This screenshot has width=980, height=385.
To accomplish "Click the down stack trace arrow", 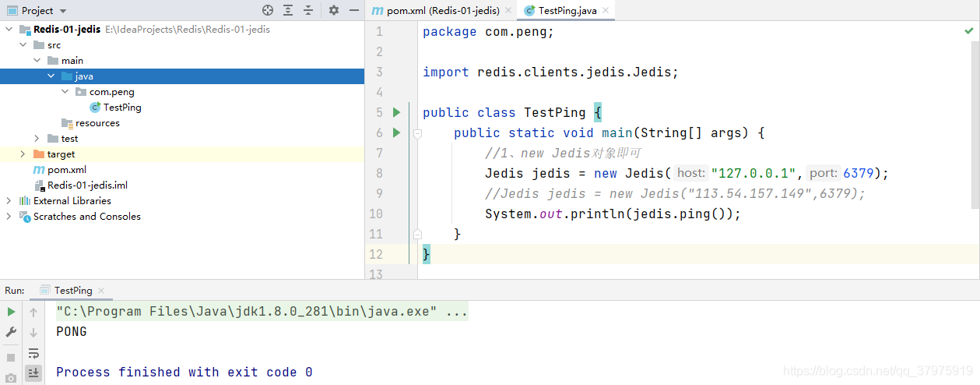I will pyautogui.click(x=33, y=332).
